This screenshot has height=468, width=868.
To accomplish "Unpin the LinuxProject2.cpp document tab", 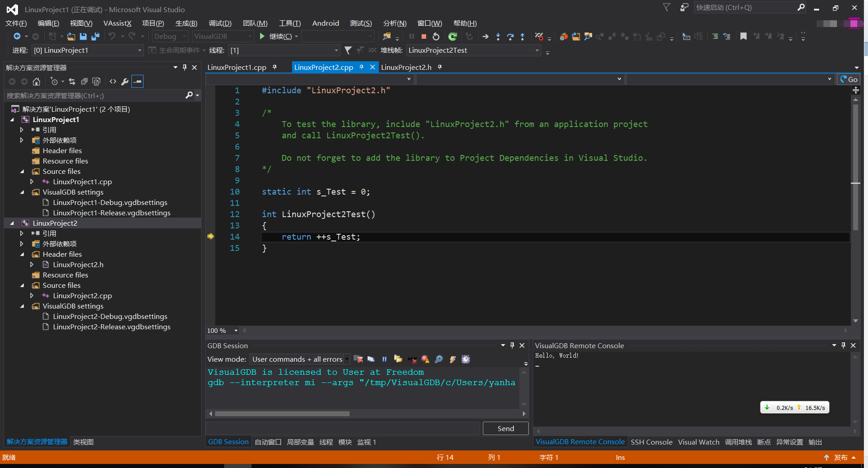I will pos(362,67).
